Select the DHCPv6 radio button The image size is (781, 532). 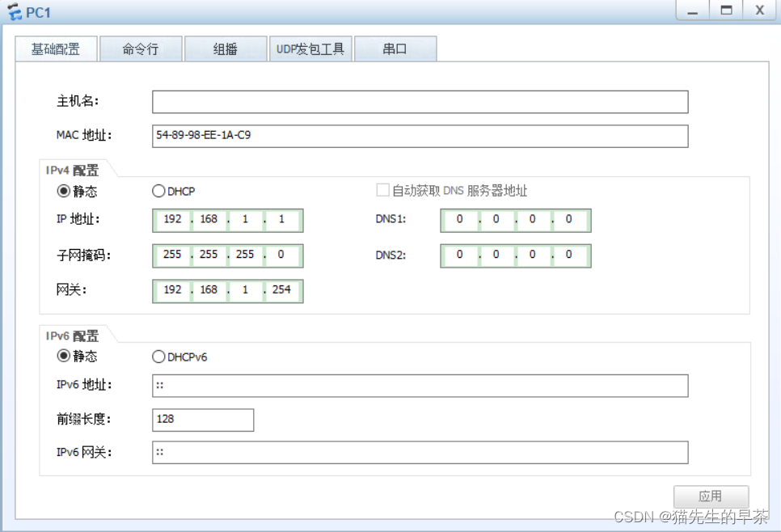tap(158, 357)
